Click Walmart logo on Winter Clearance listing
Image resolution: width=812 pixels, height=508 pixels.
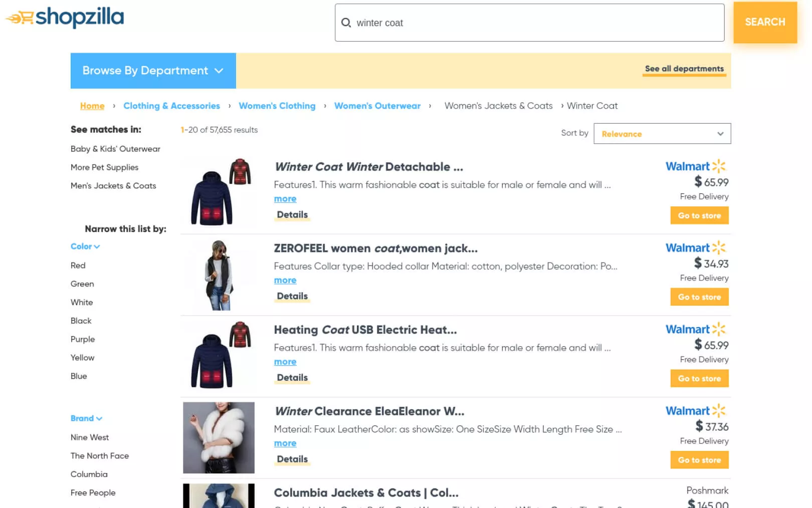pos(696,411)
